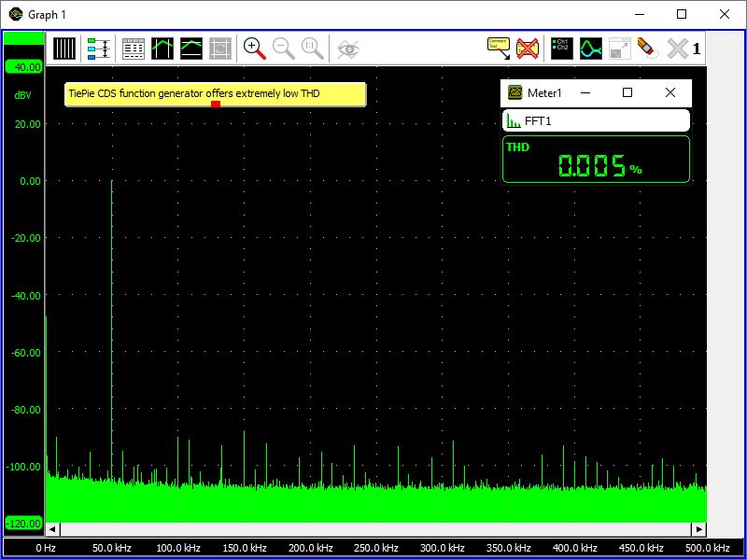Click the dBV axis unit label
747x560 pixels.
coord(23,95)
